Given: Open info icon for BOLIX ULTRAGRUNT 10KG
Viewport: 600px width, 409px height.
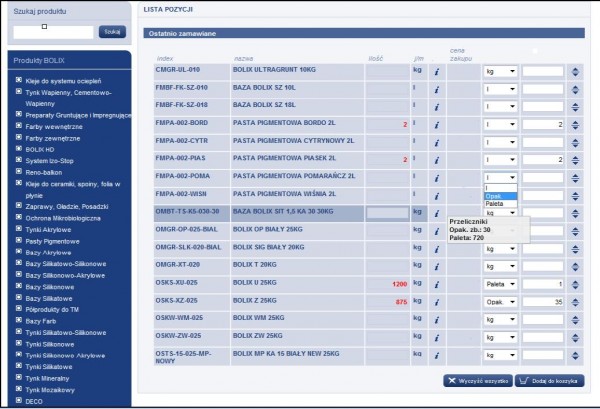Looking at the screenshot, I should coord(437,72).
